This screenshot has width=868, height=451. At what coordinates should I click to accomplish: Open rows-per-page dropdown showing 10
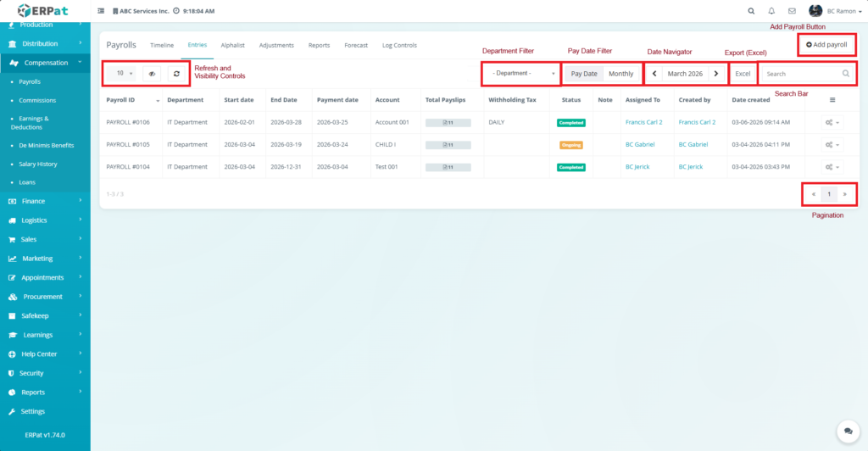(124, 74)
